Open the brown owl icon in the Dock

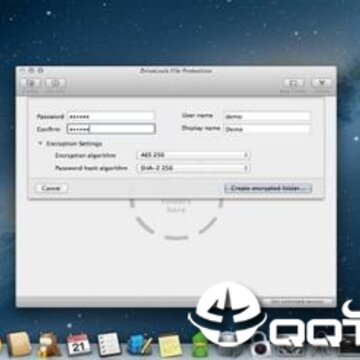tap(49, 344)
